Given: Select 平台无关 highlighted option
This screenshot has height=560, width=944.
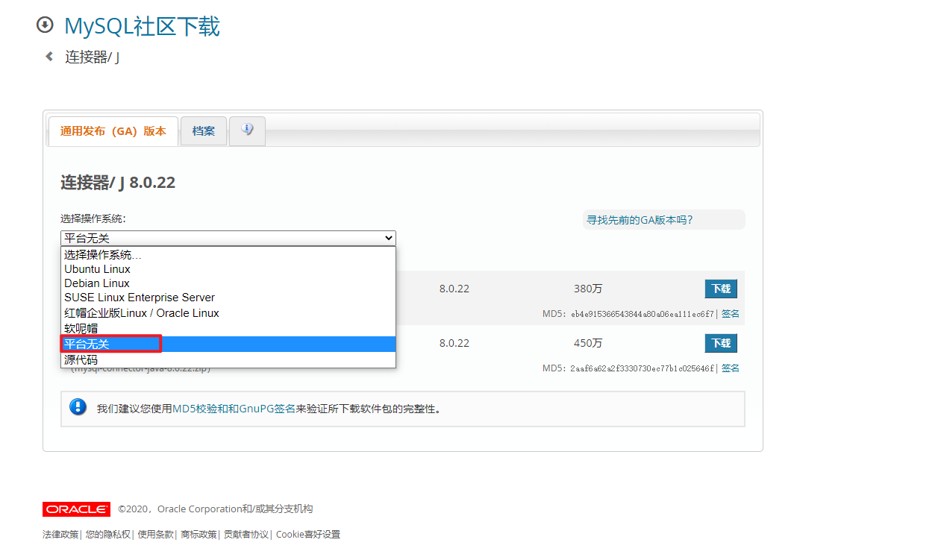Looking at the screenshot, I should pos(228,344).
